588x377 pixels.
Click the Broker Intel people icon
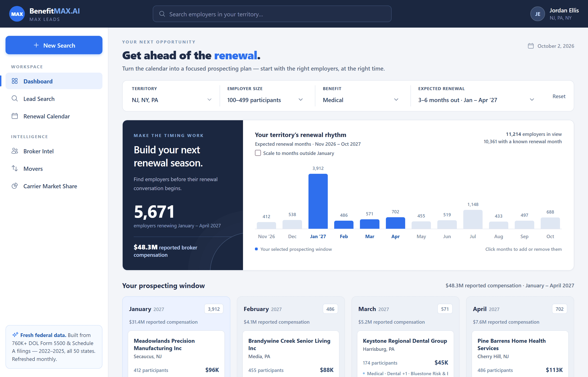pyautogui.click(x=15, y=151)
